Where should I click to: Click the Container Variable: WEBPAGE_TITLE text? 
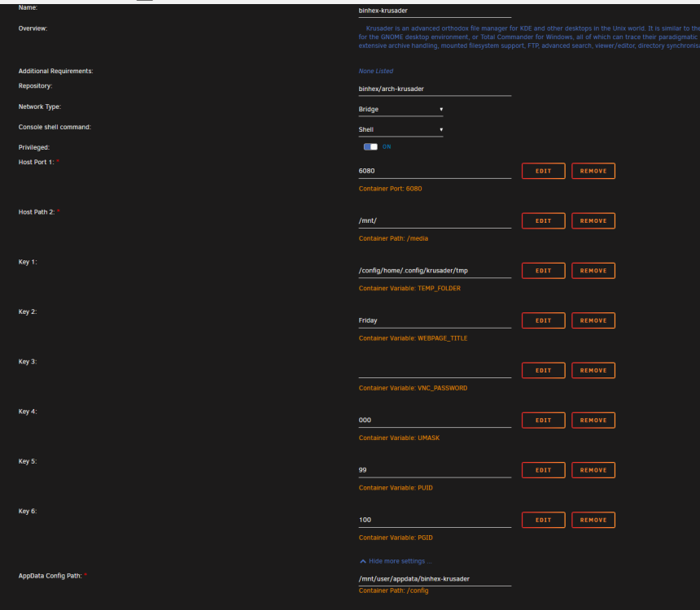pyautogui.click(x=413, y=338)
